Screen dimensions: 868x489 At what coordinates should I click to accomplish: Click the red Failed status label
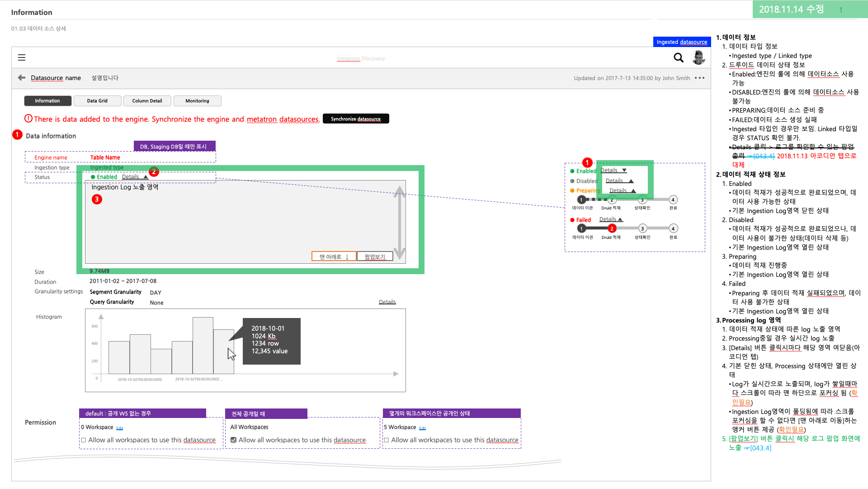pyautogui.click(x=583, y=220)
